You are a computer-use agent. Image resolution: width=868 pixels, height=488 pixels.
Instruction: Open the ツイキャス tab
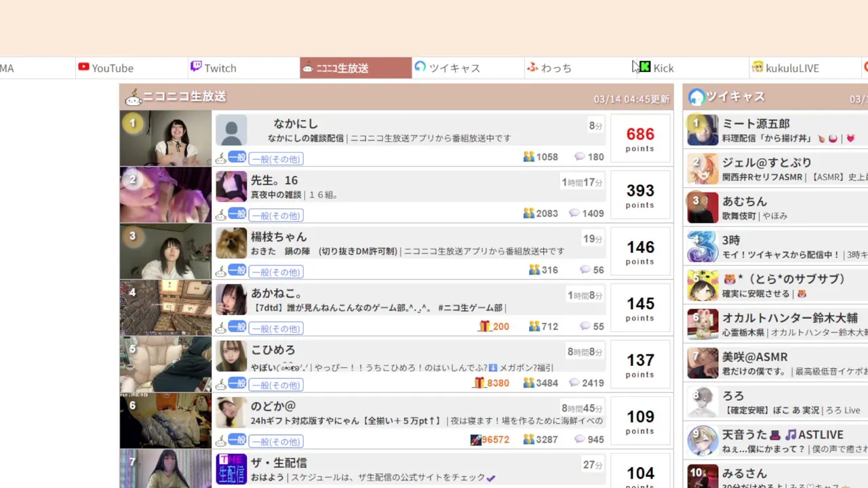468,68
